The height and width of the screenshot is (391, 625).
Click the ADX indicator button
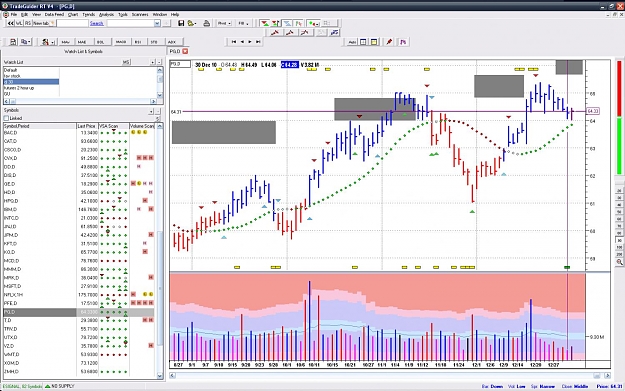[172, 42]
